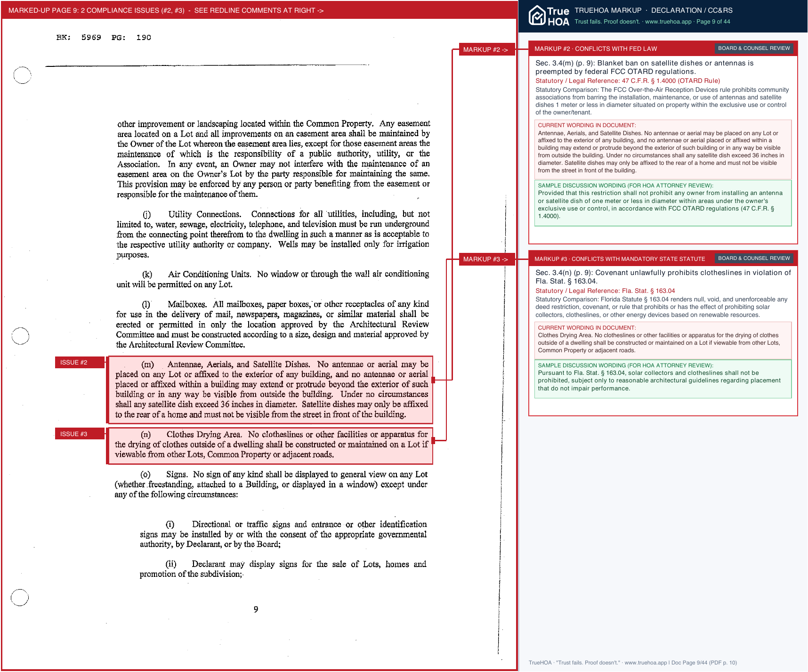Image resolution: width=808 pixels, height=672 pixels.
Task: Click 'Sec. 3.4(m) (p. 9)' satellite dish summary
Action: click(x=645, y=67)
